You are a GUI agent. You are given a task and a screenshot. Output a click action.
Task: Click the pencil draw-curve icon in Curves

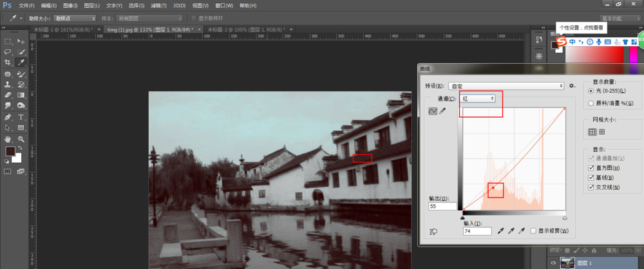(x=442, y=111)
